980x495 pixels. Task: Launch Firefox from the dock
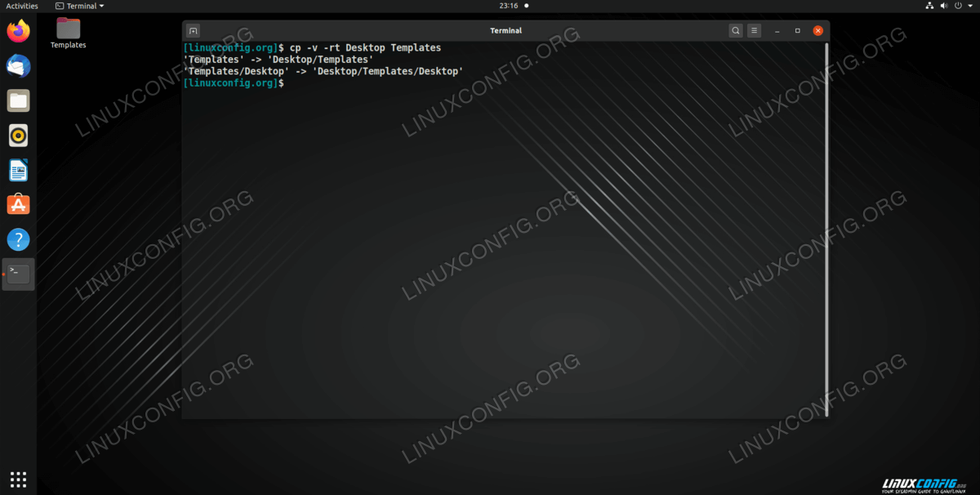[x=18, y=32]
